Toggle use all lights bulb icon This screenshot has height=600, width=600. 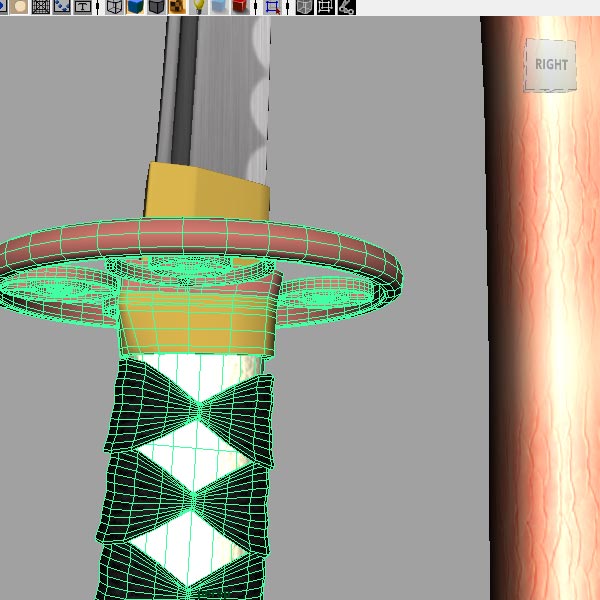(198, 7)
